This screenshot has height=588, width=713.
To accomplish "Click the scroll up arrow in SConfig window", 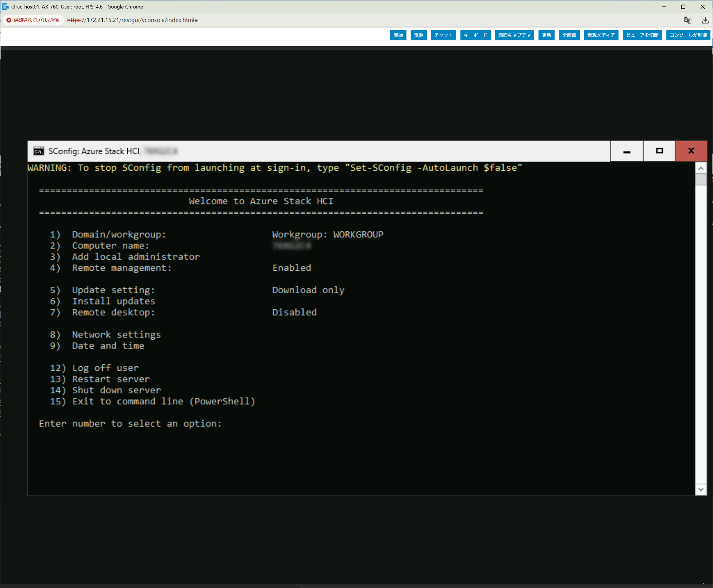I will tap(701, 168).
